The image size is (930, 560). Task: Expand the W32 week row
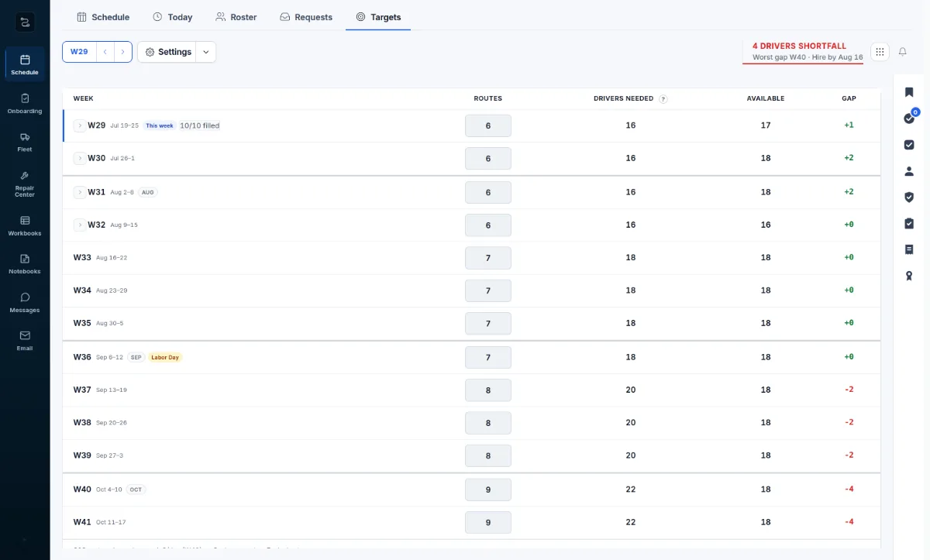pyautogui.click(x=79, y=225)
